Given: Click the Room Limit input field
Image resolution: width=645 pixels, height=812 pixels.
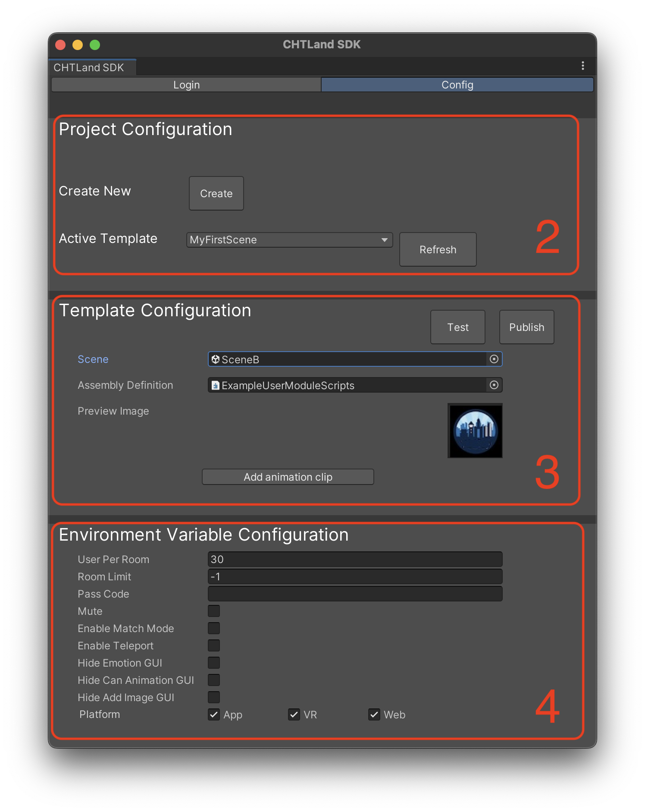Looking at the screenshot, I should pyautogui.click(x=355, y=576).
